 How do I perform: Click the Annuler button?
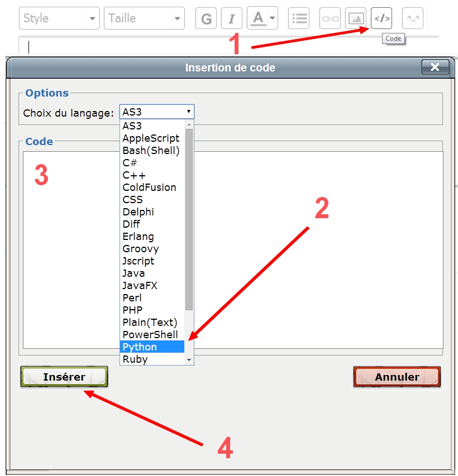tap(397, 377)
